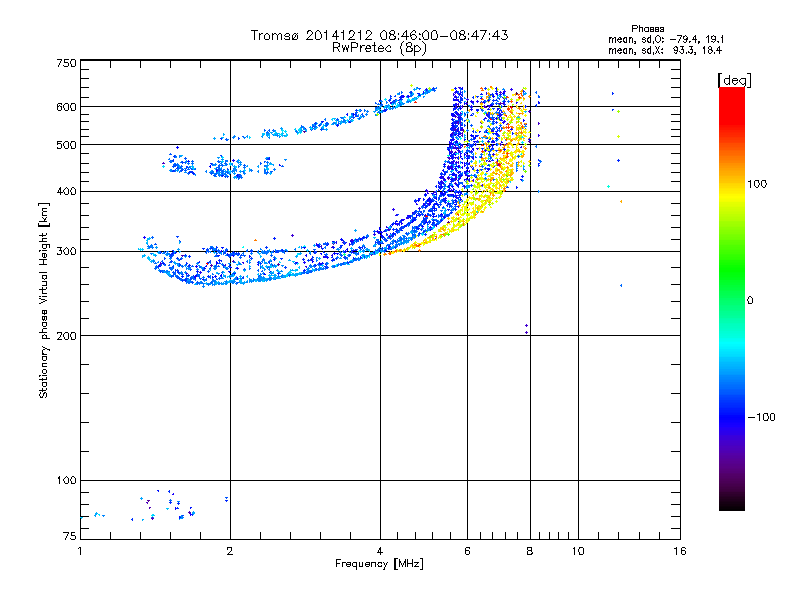Screen dimensions: 800x600
Task: Click the x-axis '10' tick label
Action: click(x=578, y=551)
